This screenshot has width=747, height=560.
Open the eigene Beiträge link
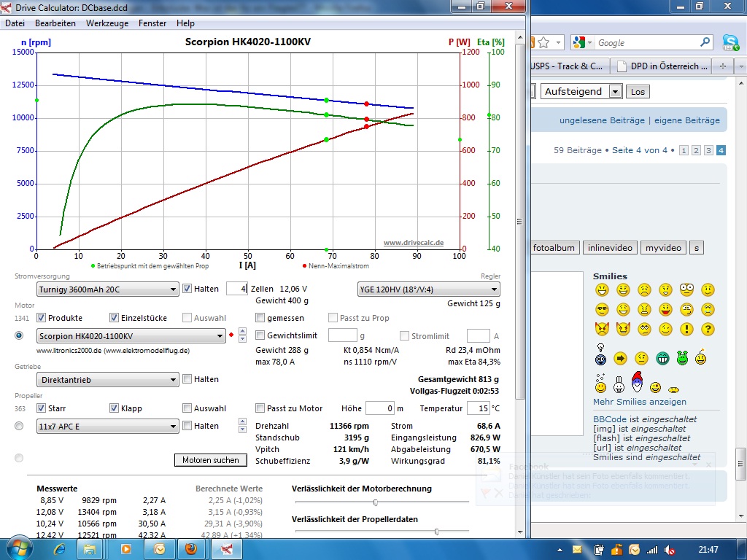pos(687,120)
